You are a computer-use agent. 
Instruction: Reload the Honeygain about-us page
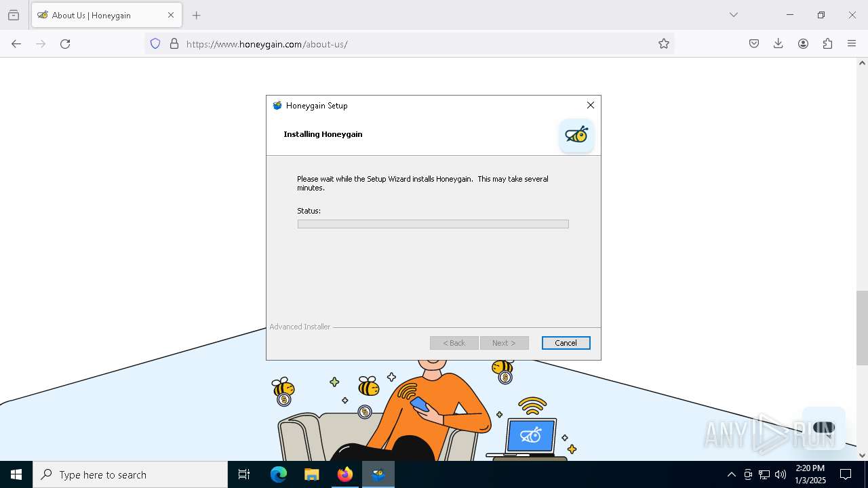[x=65, y=43]
